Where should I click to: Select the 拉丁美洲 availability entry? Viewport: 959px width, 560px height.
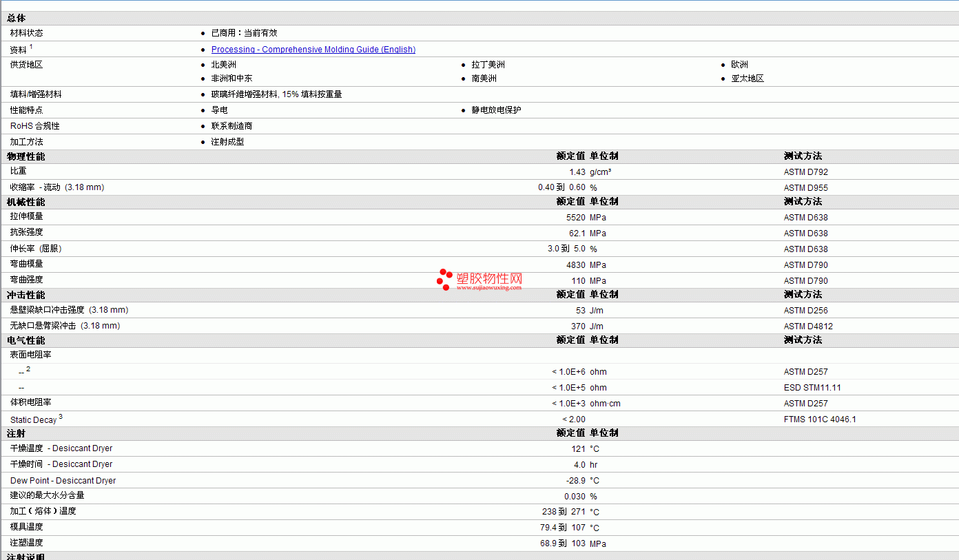[x=488, y=65]
